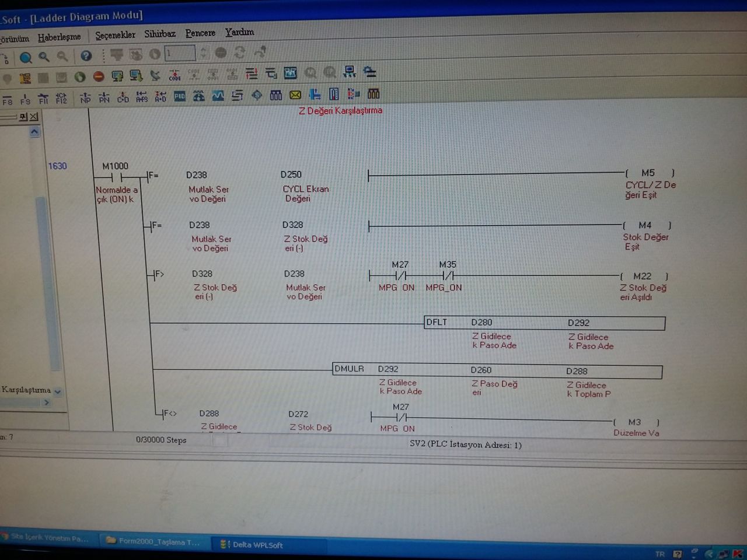Click the F11 instruction icon
This screenshot has width=747, height=560.
click(43, 98)
